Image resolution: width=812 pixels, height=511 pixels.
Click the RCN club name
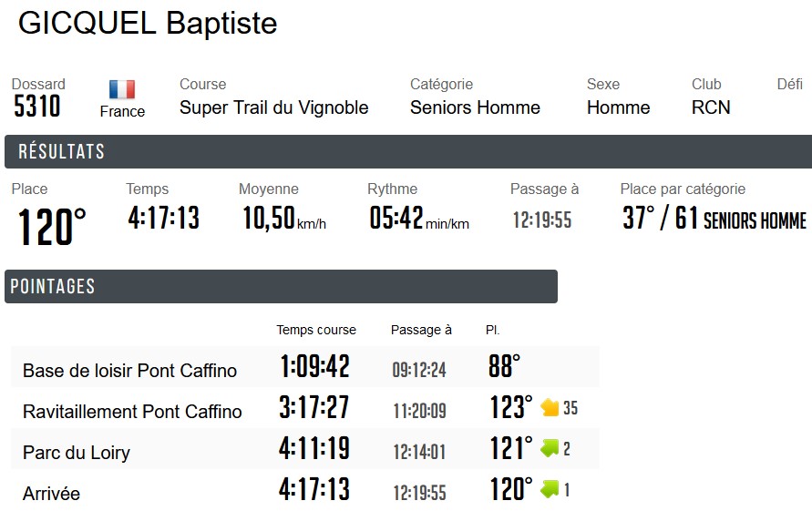tap(711, 107)
